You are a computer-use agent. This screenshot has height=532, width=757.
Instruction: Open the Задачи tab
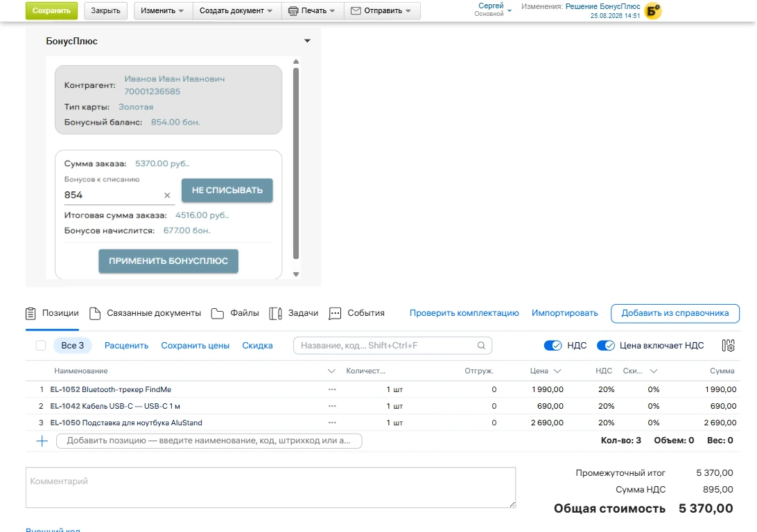click(x=293, y=313)
